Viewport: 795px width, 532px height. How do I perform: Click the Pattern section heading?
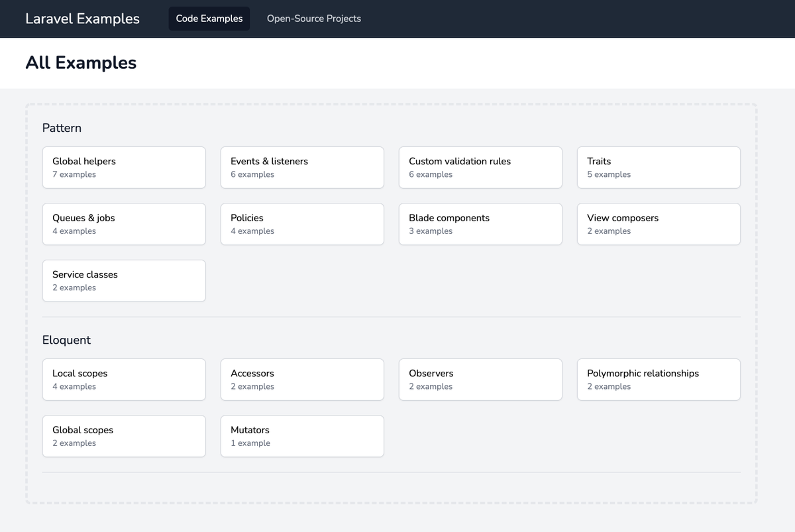click(62, 128)
